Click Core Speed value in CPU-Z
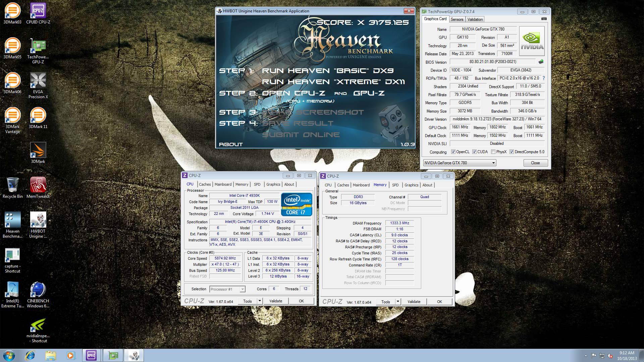Image resolution: width=644 pixels, height=362 pixels. [225, 258]
